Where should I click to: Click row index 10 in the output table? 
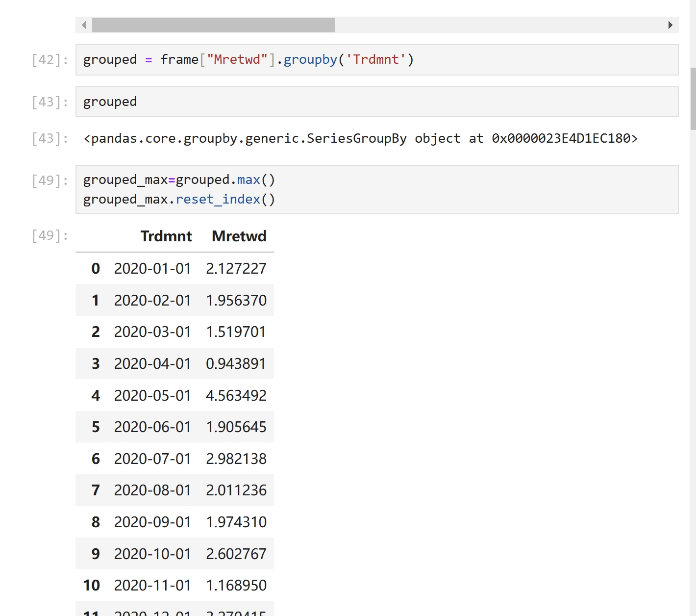point(92,585)
